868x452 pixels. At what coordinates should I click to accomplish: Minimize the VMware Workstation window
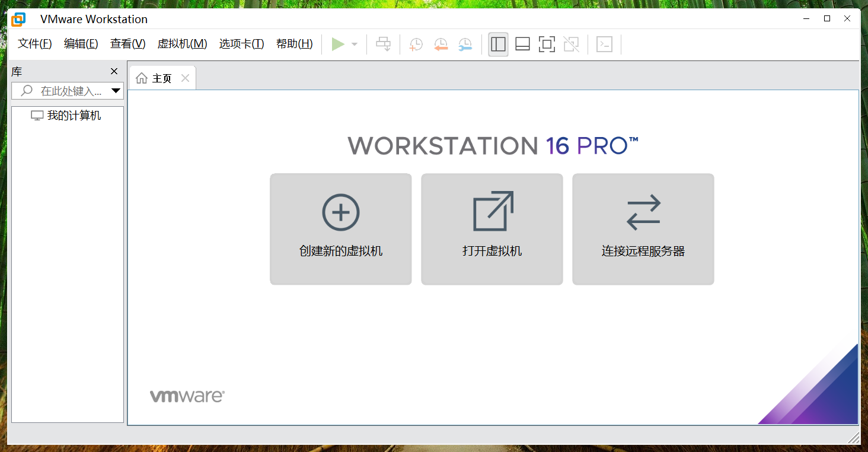(x=806, y=19)
